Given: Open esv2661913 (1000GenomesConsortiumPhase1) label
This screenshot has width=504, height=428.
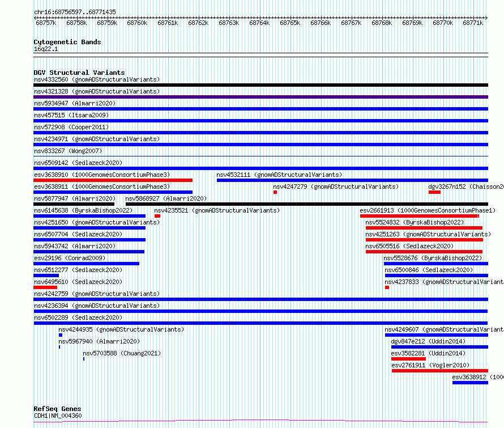Looking at the screenshot, I should (x=428, y=210).
